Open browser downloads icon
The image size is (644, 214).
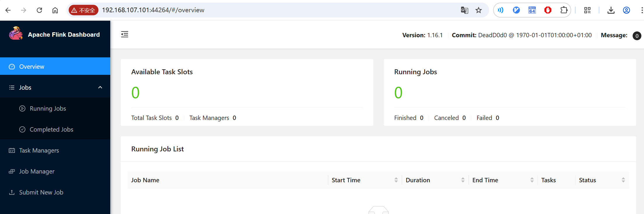pyautogui.click(x=611, y=10)
